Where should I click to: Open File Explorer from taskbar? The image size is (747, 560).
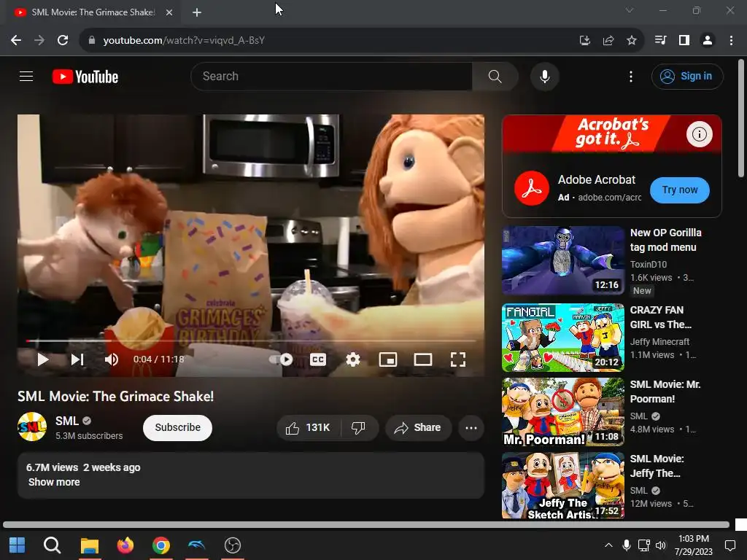point(89,545)
